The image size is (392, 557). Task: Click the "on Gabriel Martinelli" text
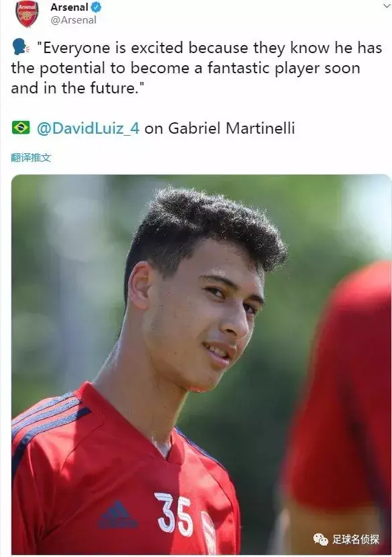point(219,128)
